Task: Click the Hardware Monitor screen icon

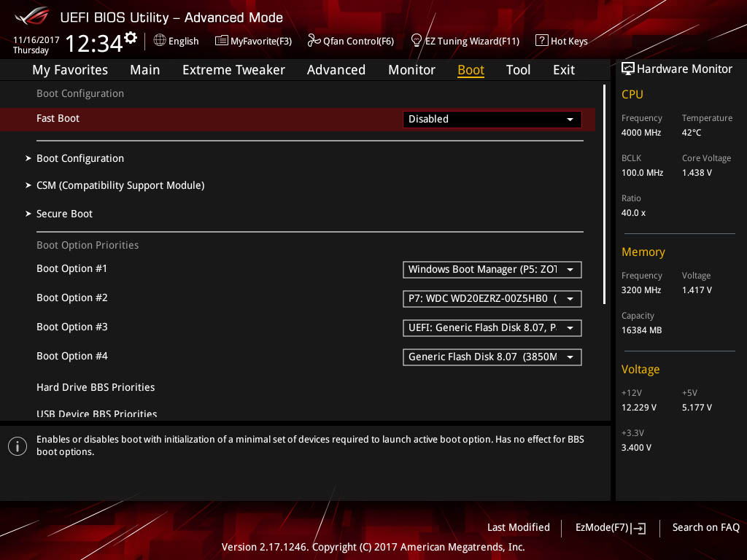Action: pyautogui.click(x=627, y=69)
